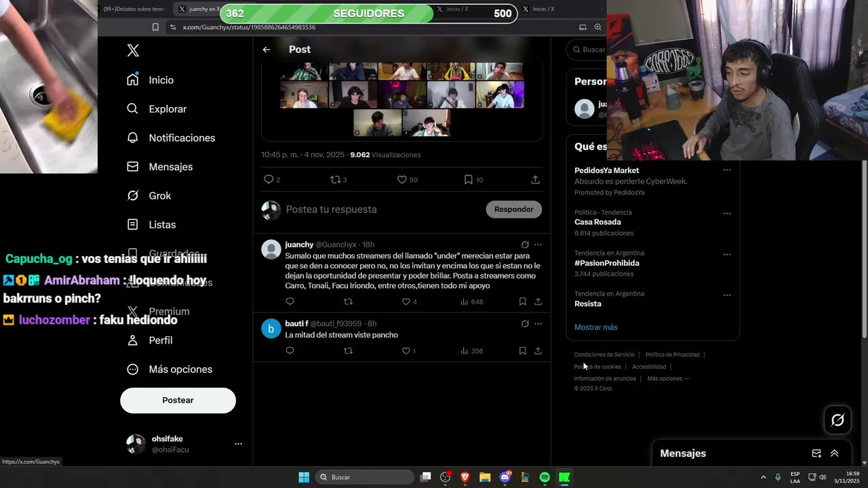Viewport: 868px width, 488px height.
Task: Switch to the Debates sobre browser tab
Action: click(x=134, y=9)
